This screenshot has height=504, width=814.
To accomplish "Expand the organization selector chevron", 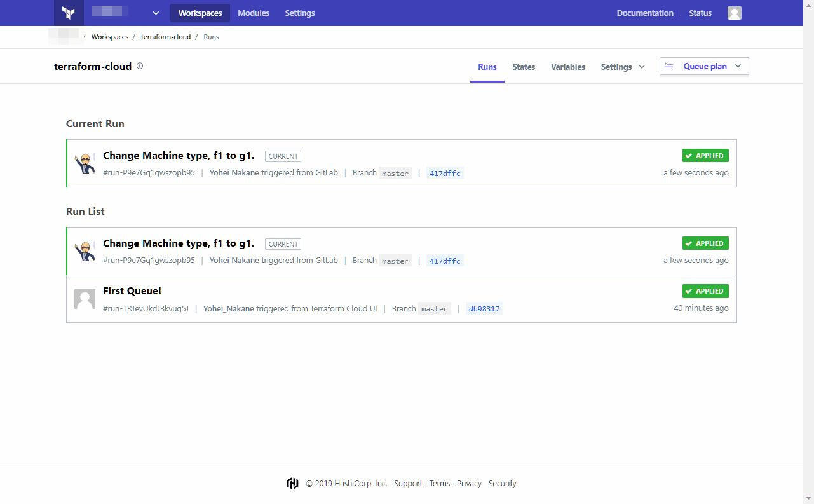I will [156, 13].
